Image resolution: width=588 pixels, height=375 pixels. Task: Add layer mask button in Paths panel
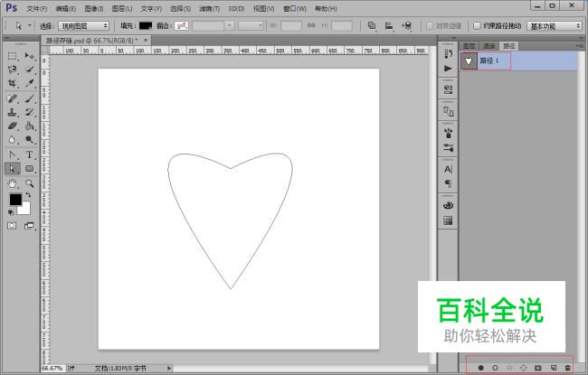coord(537,368)
